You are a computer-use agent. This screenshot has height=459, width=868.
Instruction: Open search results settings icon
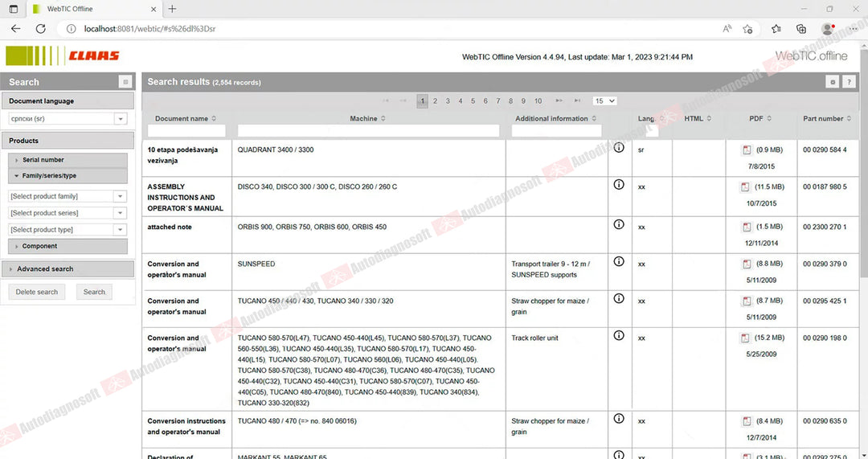click(x=832, y=82)
